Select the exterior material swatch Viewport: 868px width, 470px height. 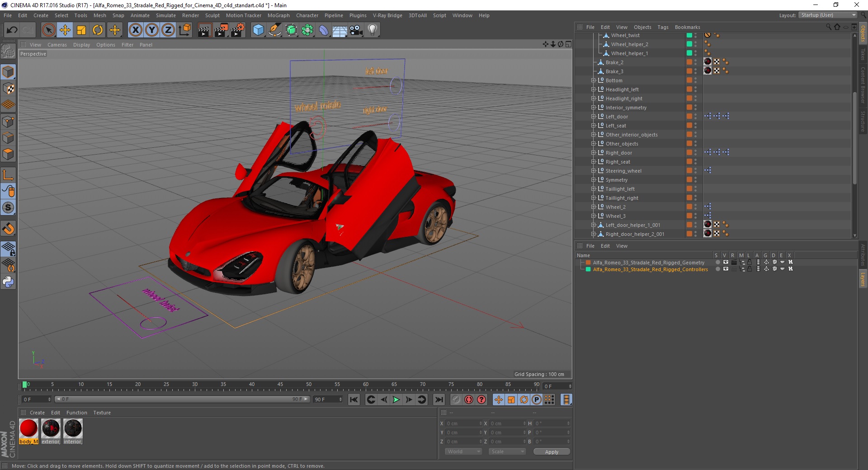[51, 432]
